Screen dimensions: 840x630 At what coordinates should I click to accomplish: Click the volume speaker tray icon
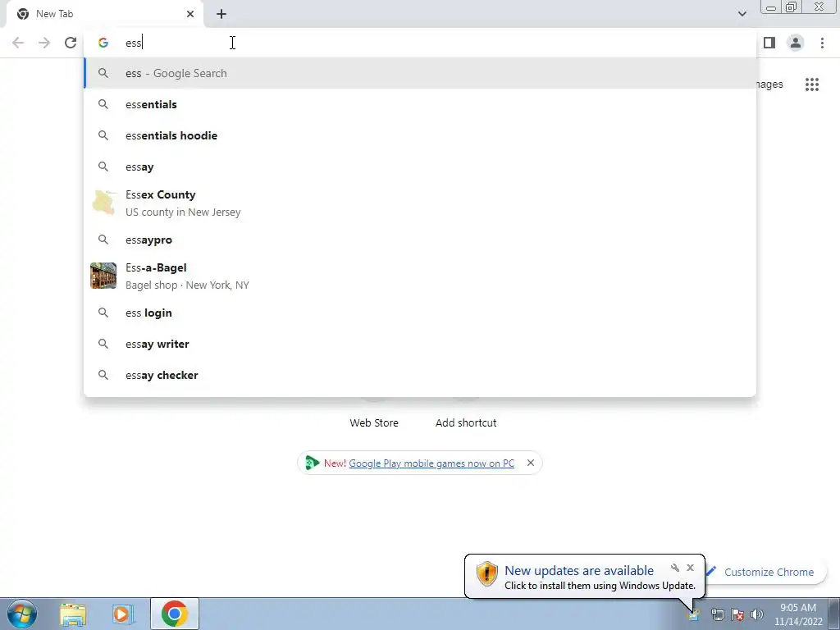(757, 614)
